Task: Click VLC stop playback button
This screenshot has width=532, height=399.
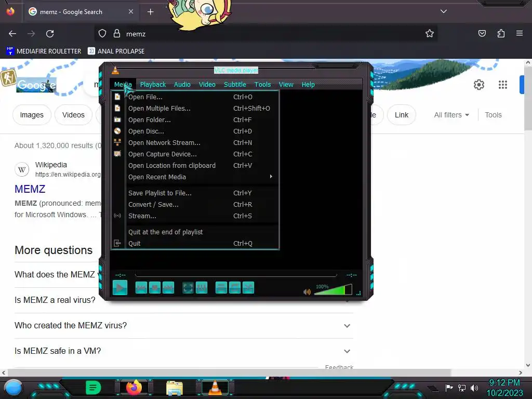Action: pyautogui.click(x=155, y=288)
